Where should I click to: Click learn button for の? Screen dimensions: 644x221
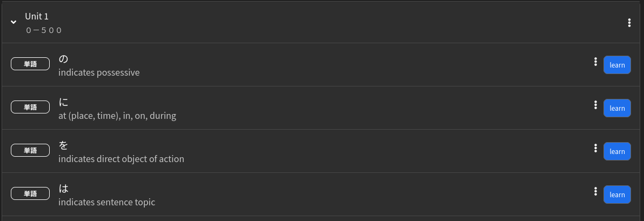point(617,65)
